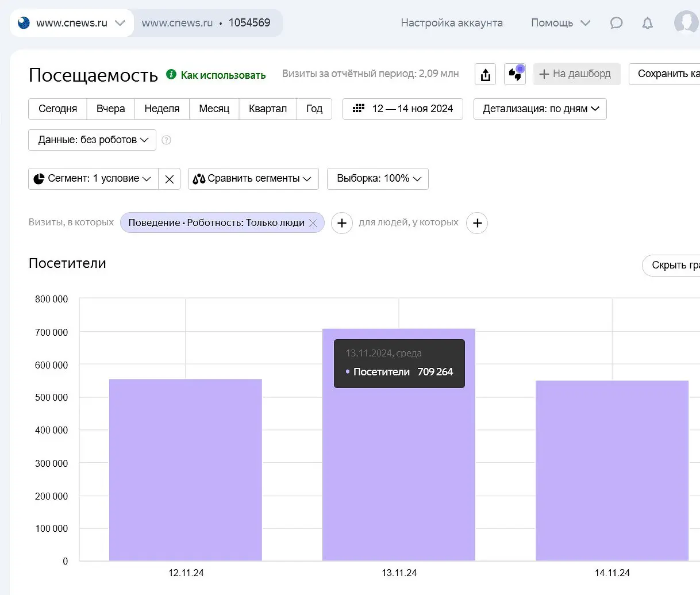Open the notifications bell
700x595 pixels.
point(647,23)
